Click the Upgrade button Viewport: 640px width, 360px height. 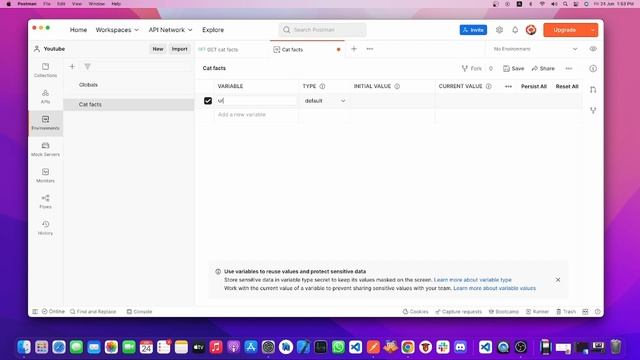click(565, 30)
